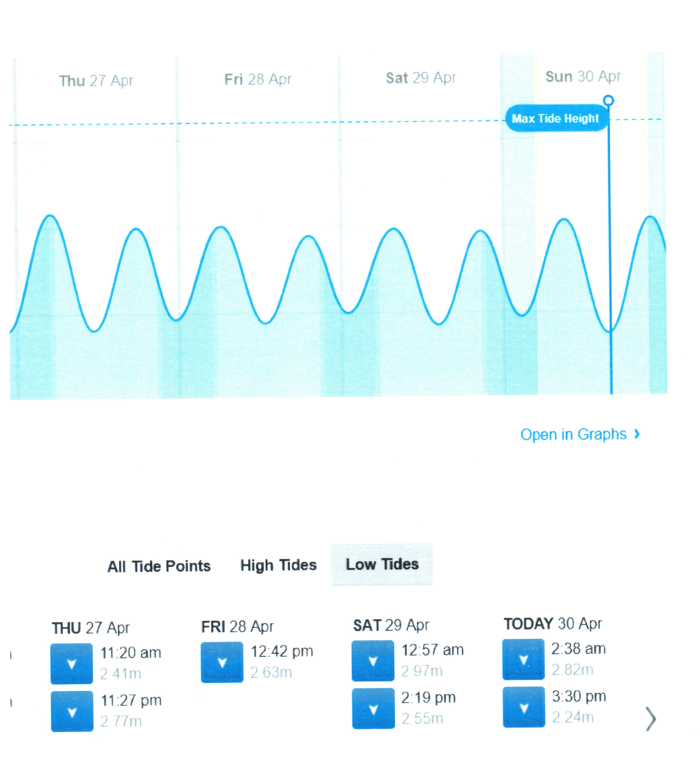Screen dimensions: 700x761
Task: Switch to All Tide Points tab
Action: point(159,566)
